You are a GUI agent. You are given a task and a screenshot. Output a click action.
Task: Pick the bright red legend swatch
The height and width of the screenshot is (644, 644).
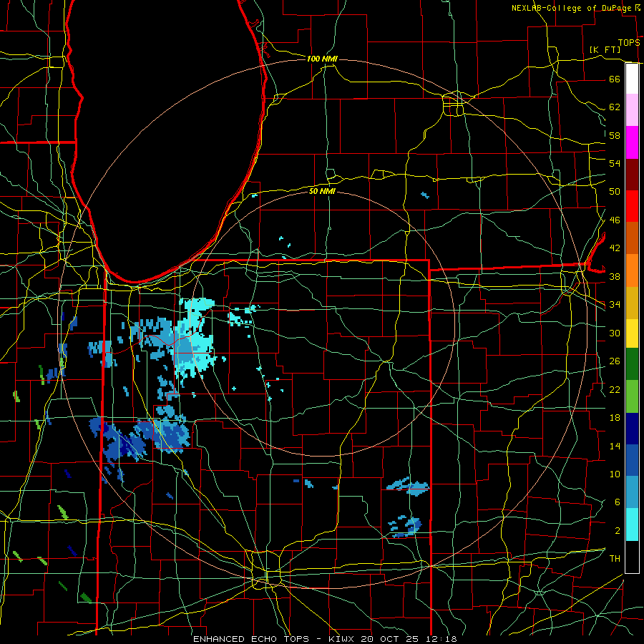coord(632,206)
